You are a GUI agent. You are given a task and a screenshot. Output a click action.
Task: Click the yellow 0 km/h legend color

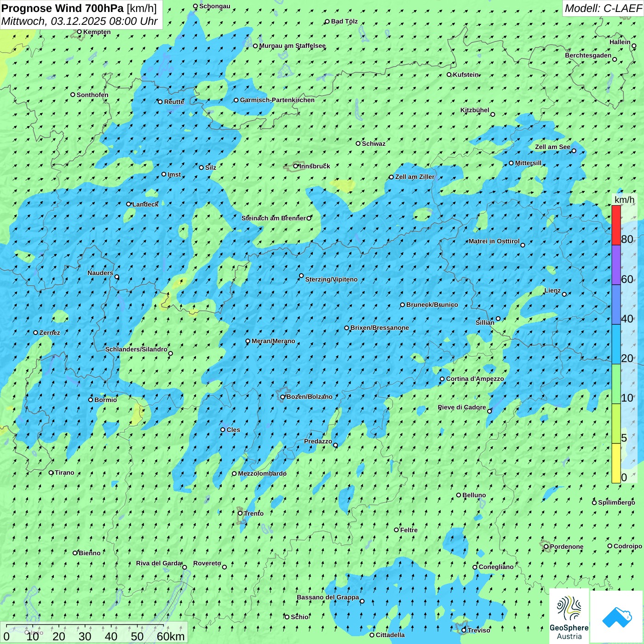pos(616,463)
